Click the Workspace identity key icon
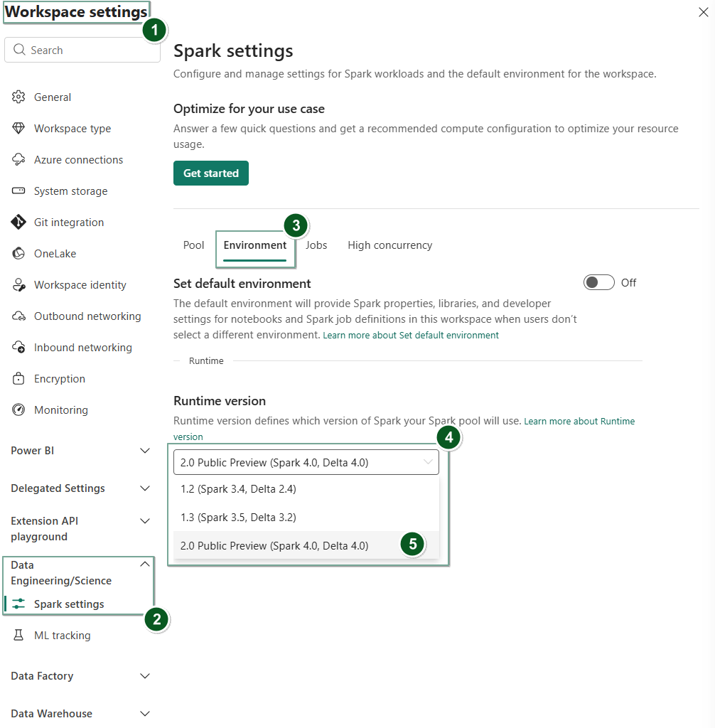This screenshot has height=728, width=715. click(16, 284)
